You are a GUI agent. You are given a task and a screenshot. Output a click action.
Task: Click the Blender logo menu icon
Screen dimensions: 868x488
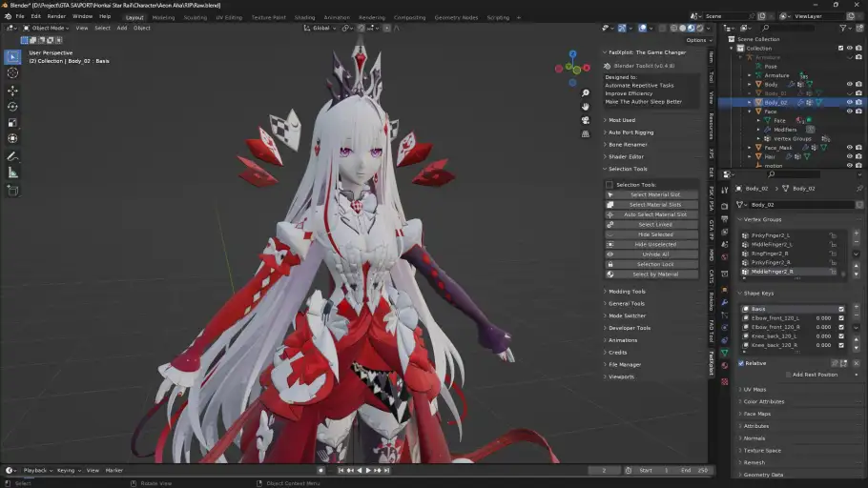[x=8, y=16]
